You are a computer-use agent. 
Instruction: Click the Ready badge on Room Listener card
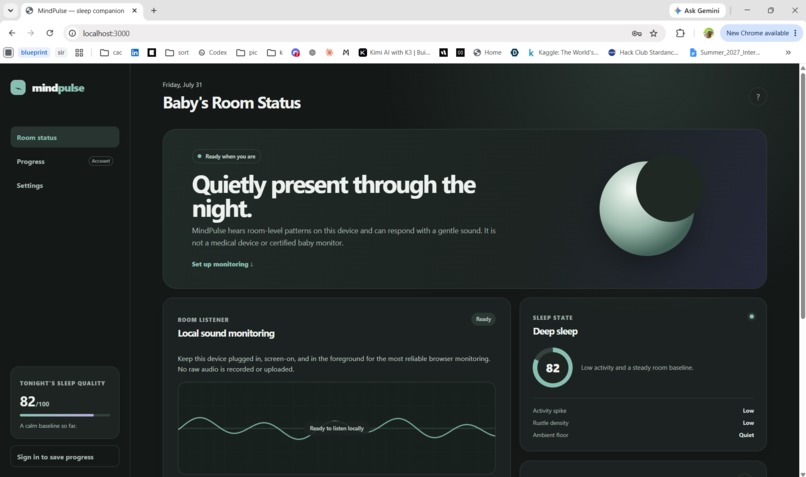pos(483,319)
